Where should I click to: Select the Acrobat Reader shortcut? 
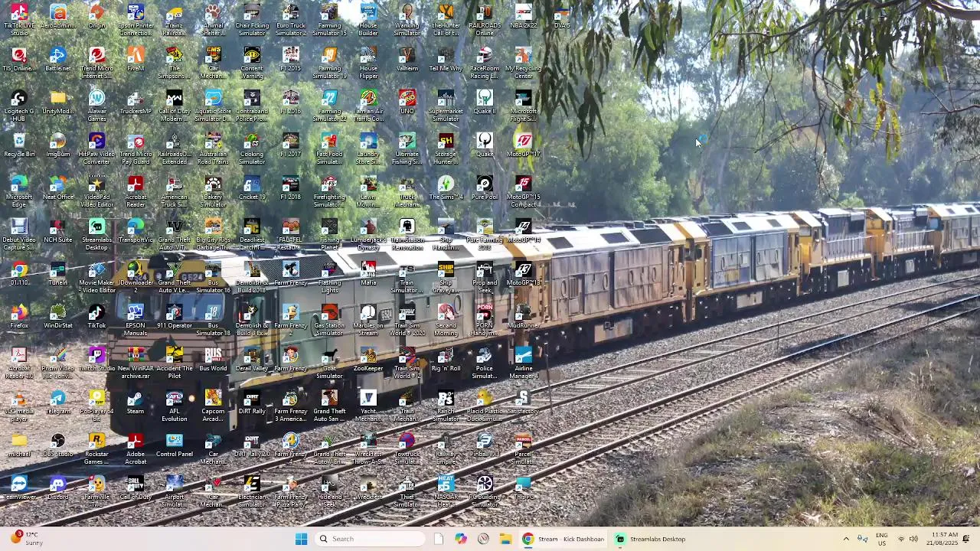pyautogui.click(x=136, y=191)
